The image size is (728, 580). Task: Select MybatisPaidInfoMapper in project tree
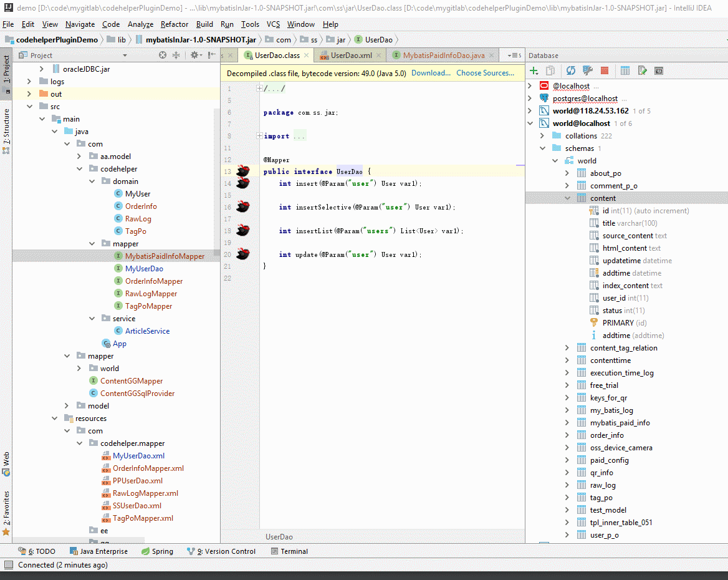click(165, 256)
